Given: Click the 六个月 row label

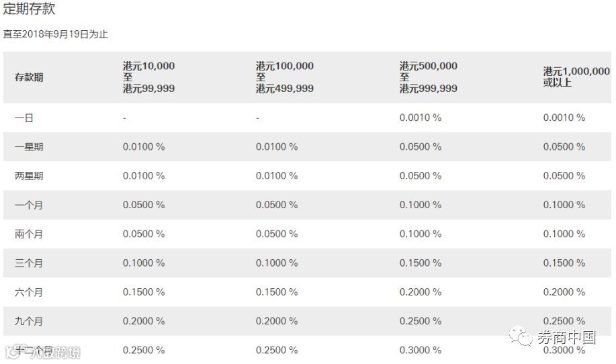Looking at the screenshot, I should click(29, 292).
